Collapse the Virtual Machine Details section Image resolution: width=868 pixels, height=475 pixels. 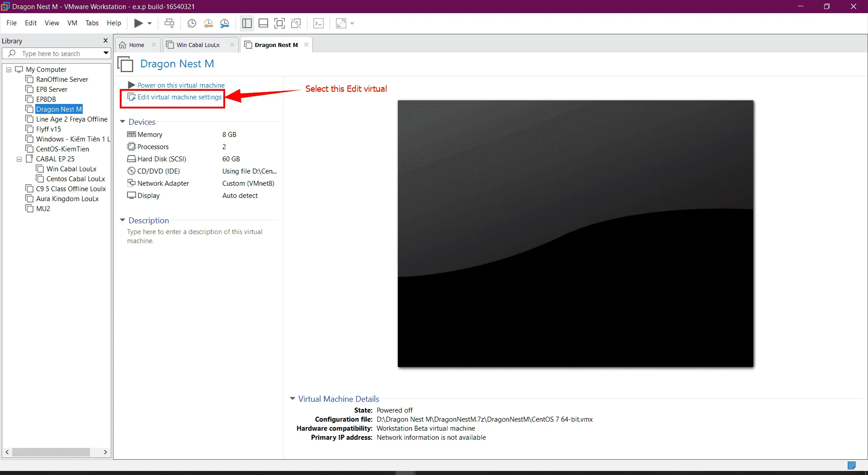[292, 399]
